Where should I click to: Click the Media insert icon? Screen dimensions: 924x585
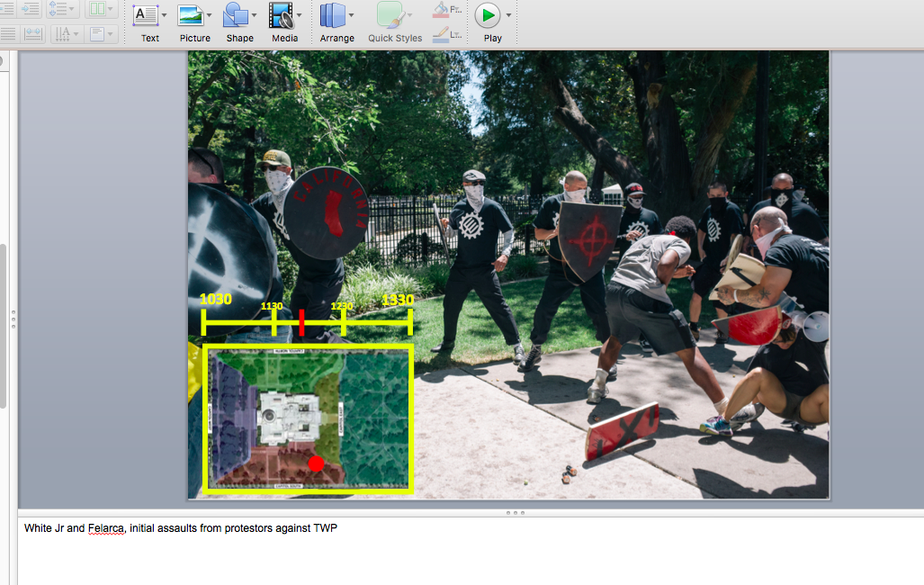[x=281, y=15]
